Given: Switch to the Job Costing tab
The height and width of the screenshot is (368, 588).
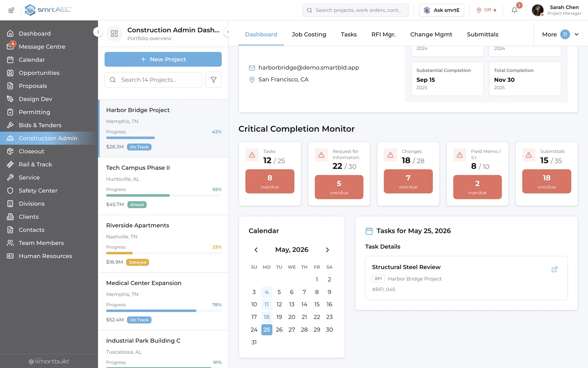Looking at the screenshot, I should 309,34.
